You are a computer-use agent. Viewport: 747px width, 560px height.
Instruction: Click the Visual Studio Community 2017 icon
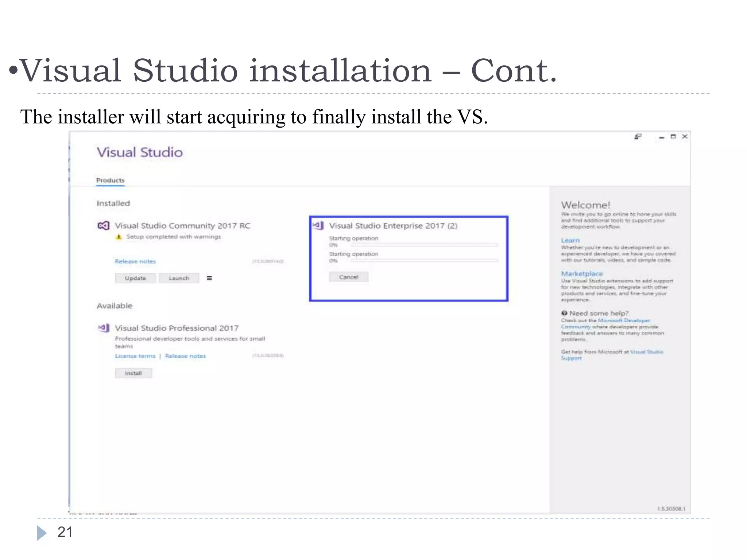(103, 226)
